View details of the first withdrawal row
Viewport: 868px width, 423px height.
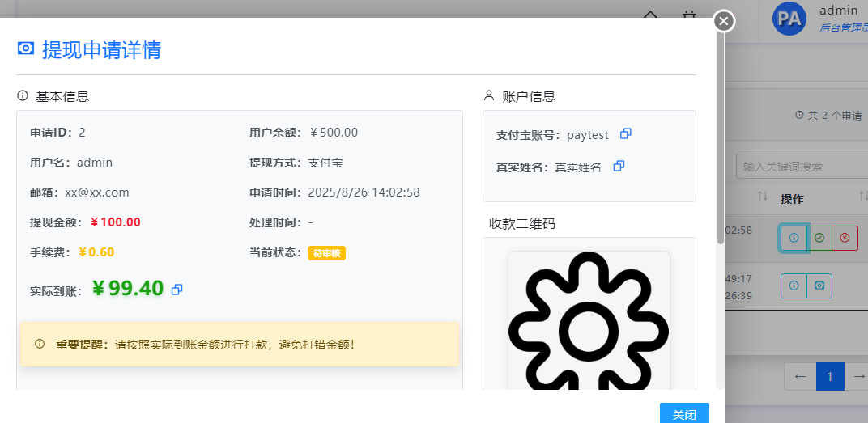794,238
